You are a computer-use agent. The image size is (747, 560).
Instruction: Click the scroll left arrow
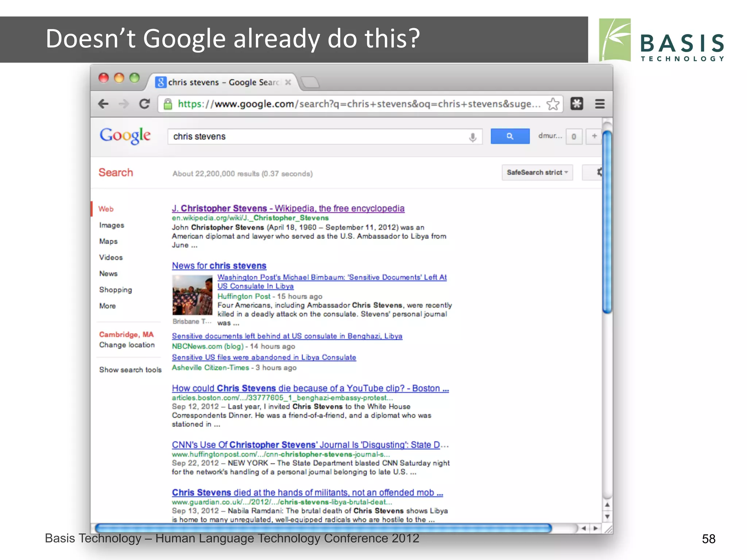coord(584,528)
